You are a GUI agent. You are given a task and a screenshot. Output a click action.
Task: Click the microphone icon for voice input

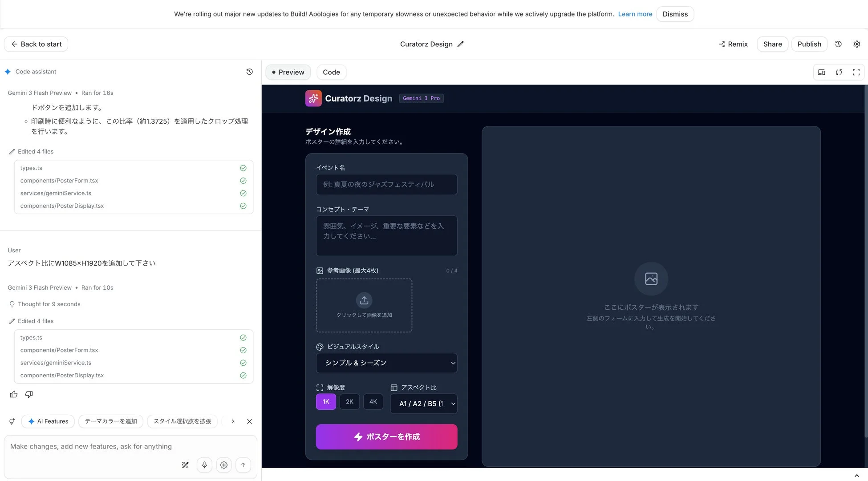[204, 465]
